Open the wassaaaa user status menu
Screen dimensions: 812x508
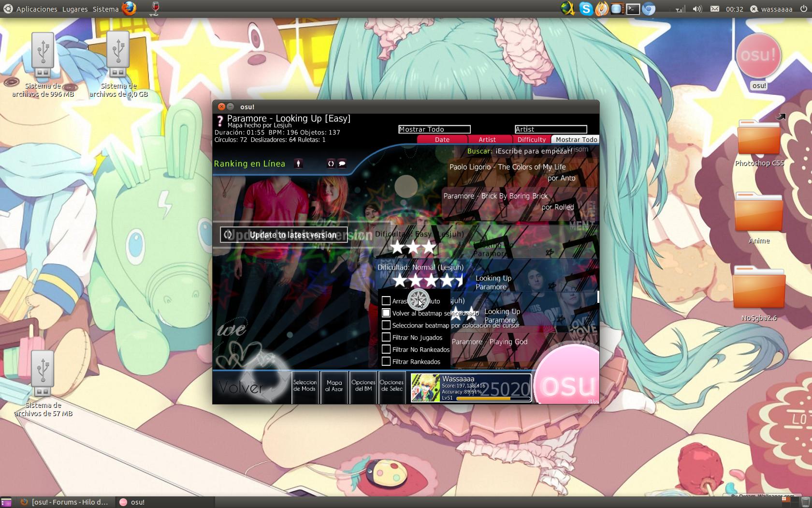(x=771, y=9)
